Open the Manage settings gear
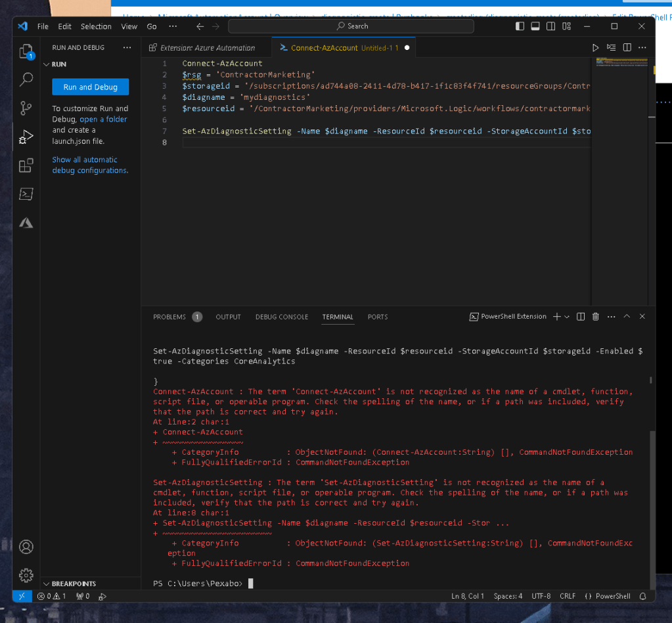The width and height of the screenshot is (672, 623). (26, 575)
